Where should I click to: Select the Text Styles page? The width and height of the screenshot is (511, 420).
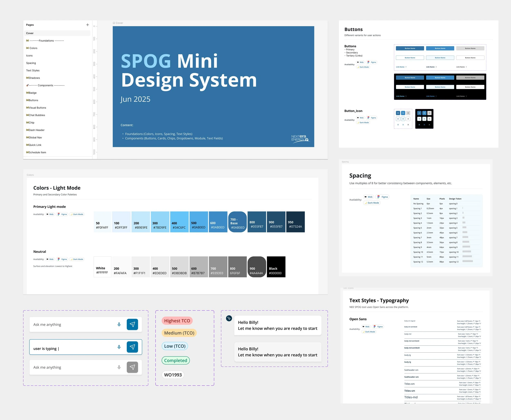33,70
